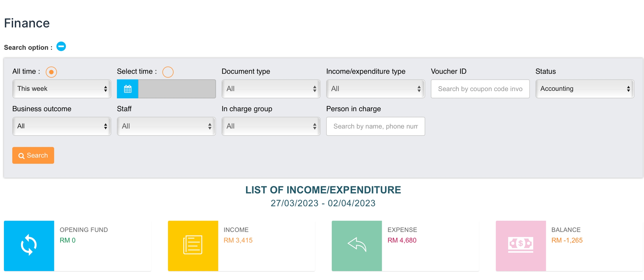Click the grayed-out Select time date field
The width and height of the screenshot is (644, 280).
coord(177,89)
